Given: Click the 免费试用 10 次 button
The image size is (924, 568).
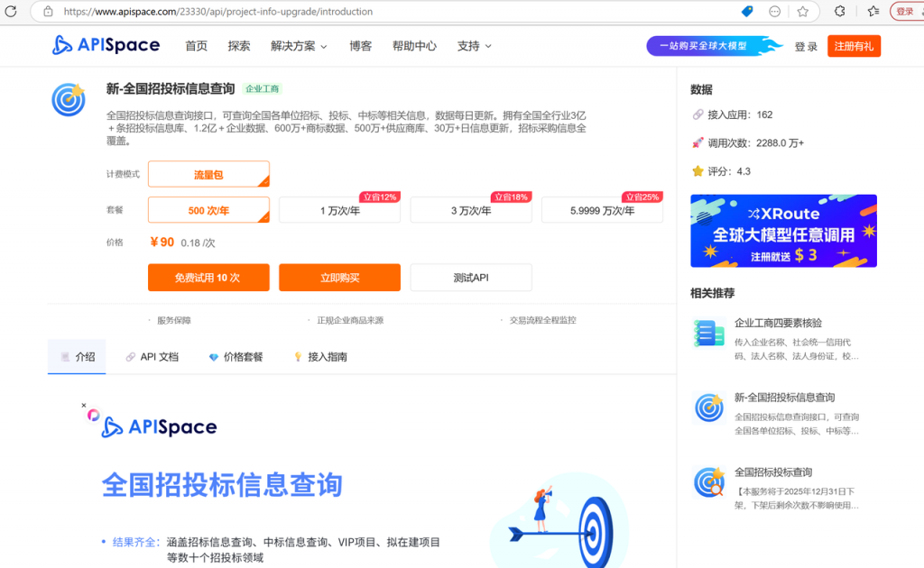Looking at the screenshot, I should 208,278.
